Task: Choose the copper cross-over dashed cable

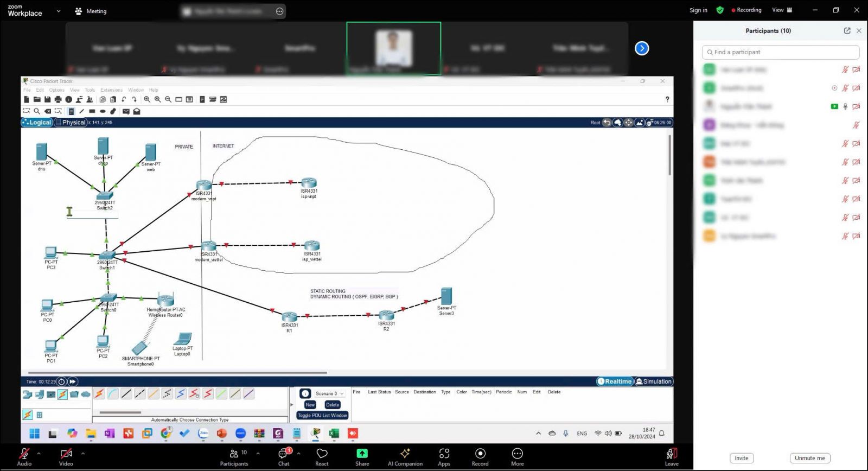Action: (x=140, y=394)
